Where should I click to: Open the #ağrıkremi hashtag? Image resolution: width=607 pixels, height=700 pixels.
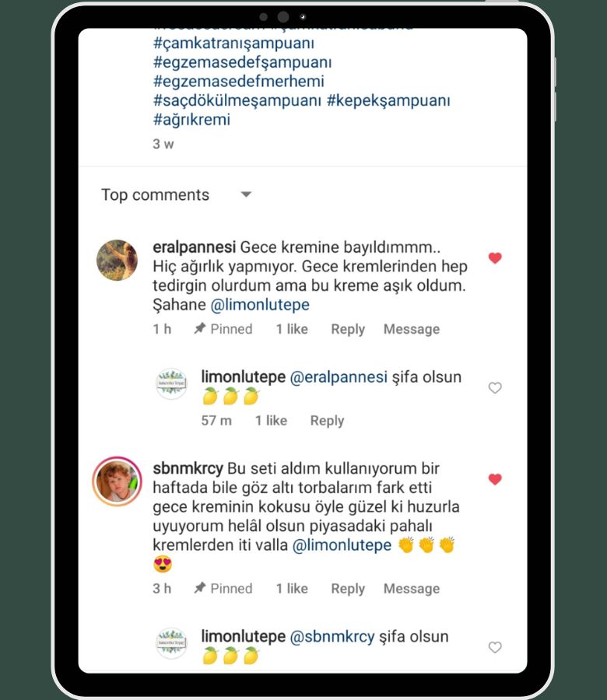click(191, 120)
